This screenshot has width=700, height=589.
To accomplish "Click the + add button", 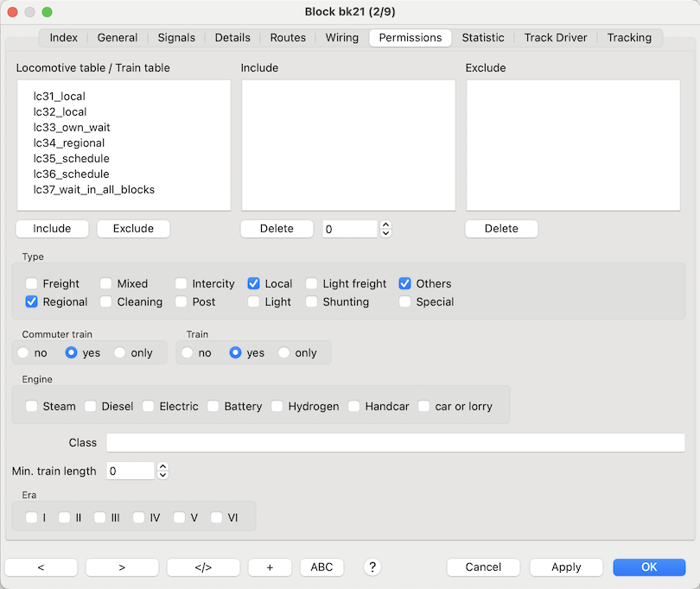I will coord(270,567).
